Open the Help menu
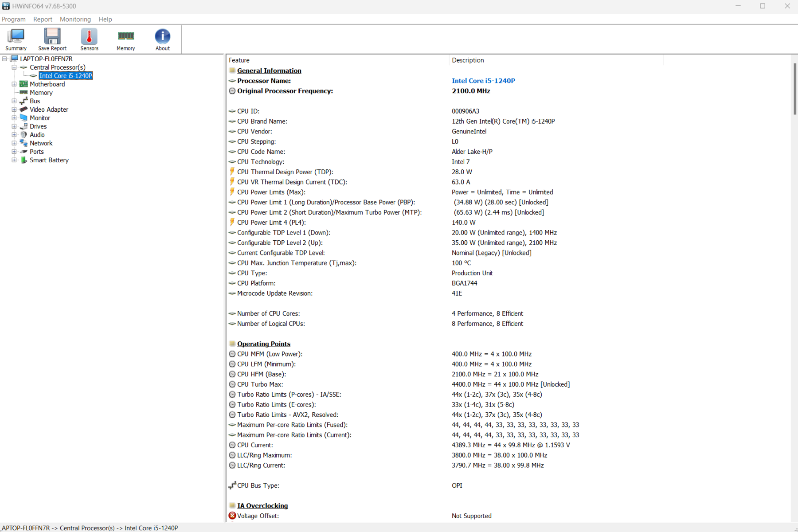 [x=106, y=19]
